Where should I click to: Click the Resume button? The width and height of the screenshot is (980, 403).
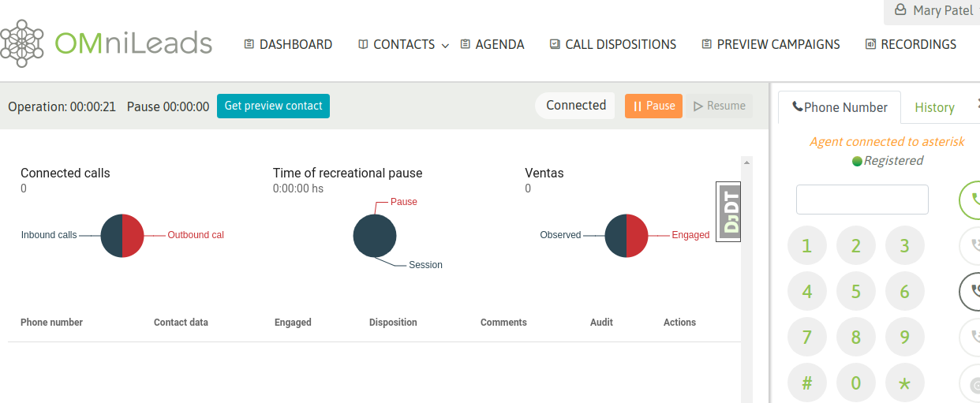click(719, 106)
